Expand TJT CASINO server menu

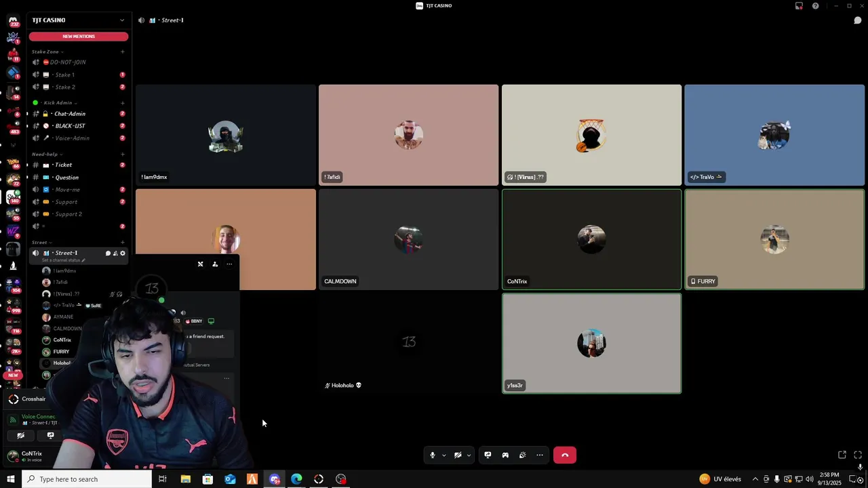click(79, 20)
